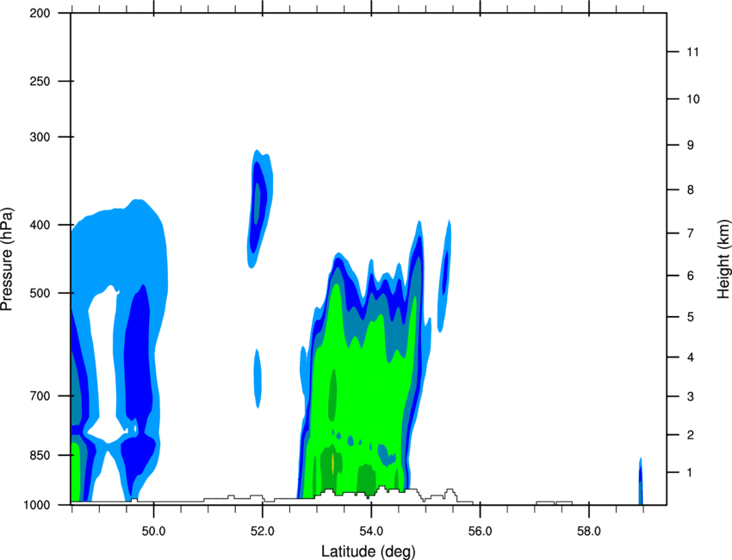Click the 9 km height label
732x560 pixels.
[x=691, y=145]
